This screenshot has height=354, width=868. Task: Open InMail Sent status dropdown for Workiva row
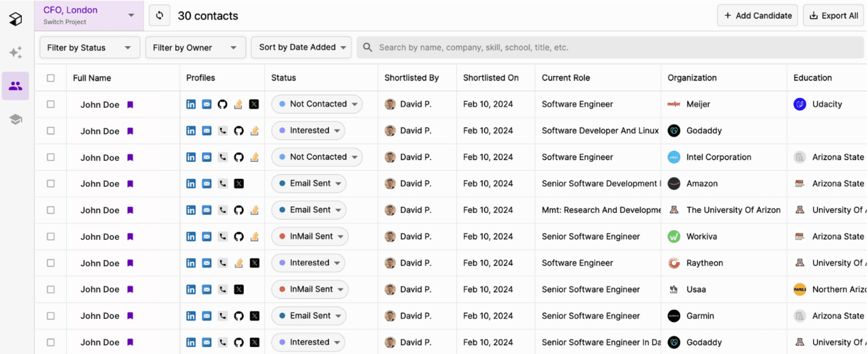[x=310, y=237]
